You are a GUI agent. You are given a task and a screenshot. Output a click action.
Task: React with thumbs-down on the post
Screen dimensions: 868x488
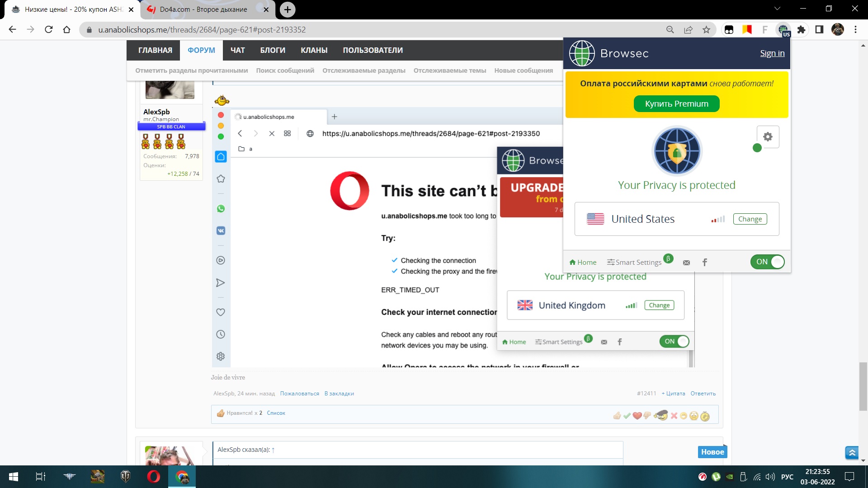(647, 416)
